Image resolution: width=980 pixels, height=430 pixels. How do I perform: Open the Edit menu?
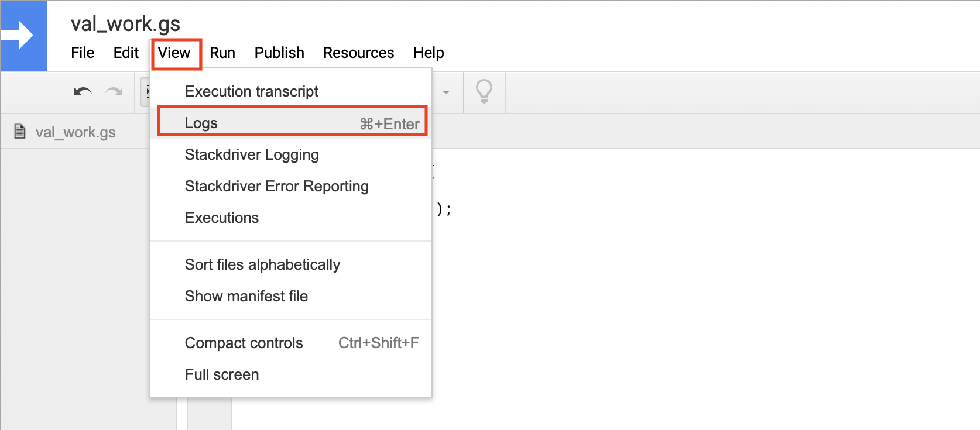coord(126,53)
